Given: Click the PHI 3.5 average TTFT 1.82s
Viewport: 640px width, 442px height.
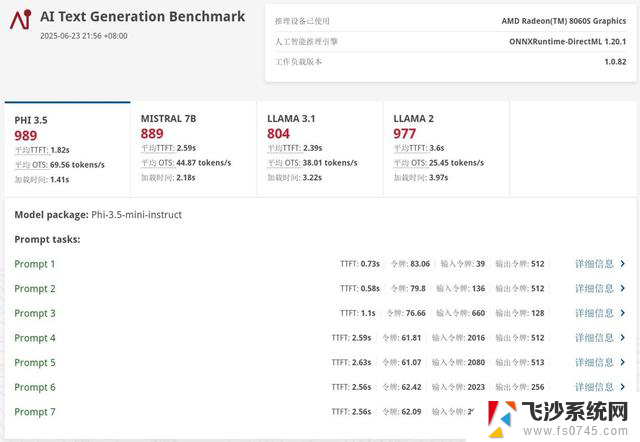Looking at the screenshot, I should tap(60, 150).
